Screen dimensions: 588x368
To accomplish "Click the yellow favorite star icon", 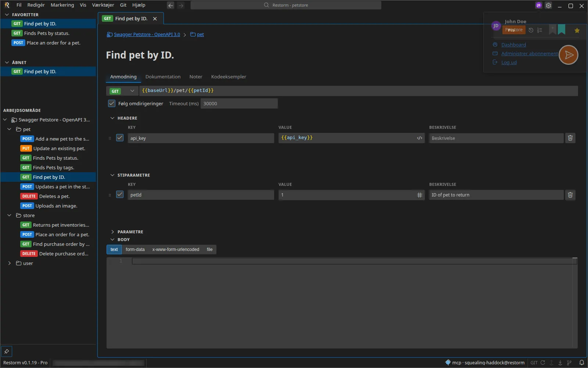I will [577, 30].
